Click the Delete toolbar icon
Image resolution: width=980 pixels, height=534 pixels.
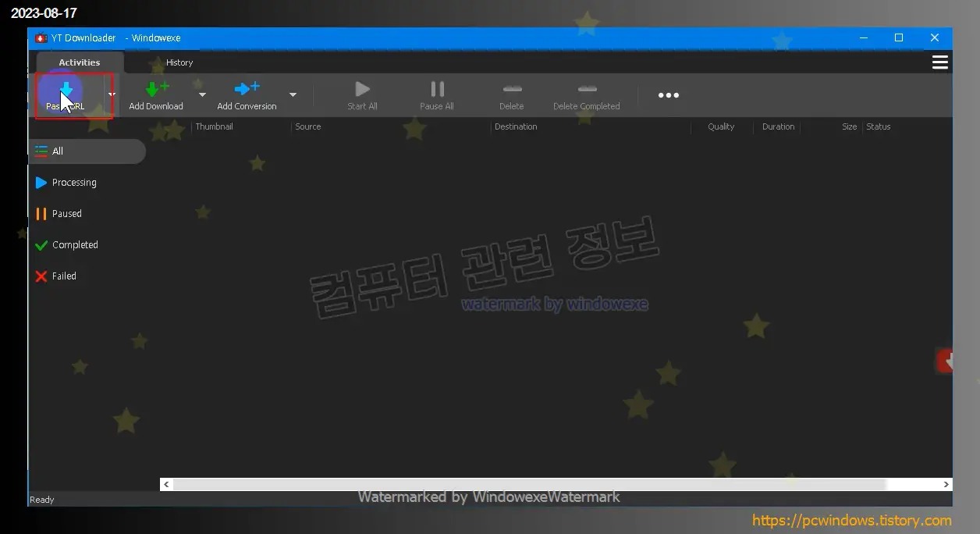pyautogui.click(x=512, y=89)
